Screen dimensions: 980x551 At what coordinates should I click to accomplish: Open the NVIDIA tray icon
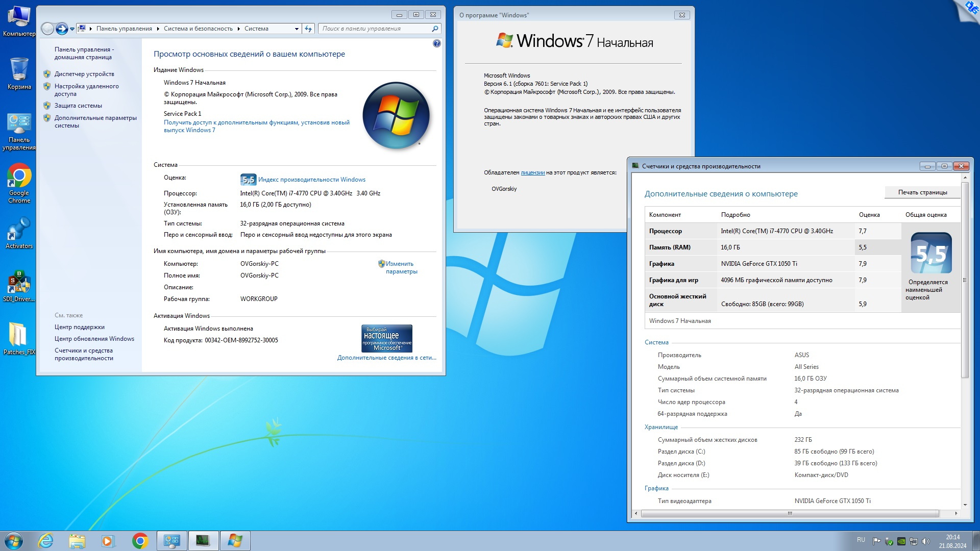[x=901, y=541]
